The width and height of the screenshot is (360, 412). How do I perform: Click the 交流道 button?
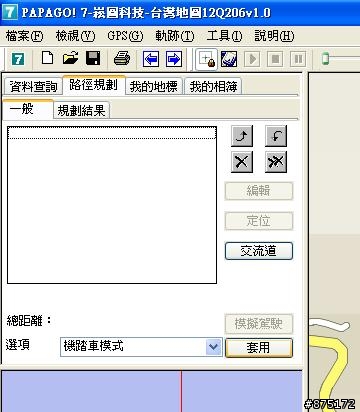[259, 251]
